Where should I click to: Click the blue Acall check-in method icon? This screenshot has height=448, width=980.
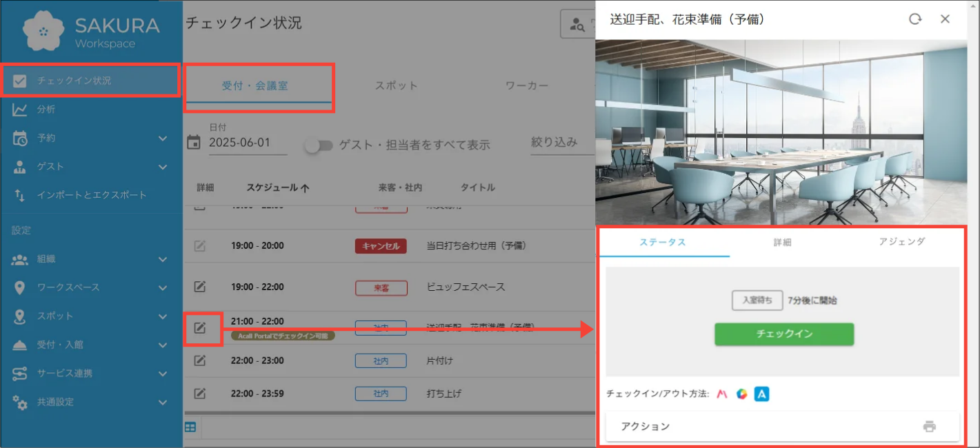coord(761,394)
